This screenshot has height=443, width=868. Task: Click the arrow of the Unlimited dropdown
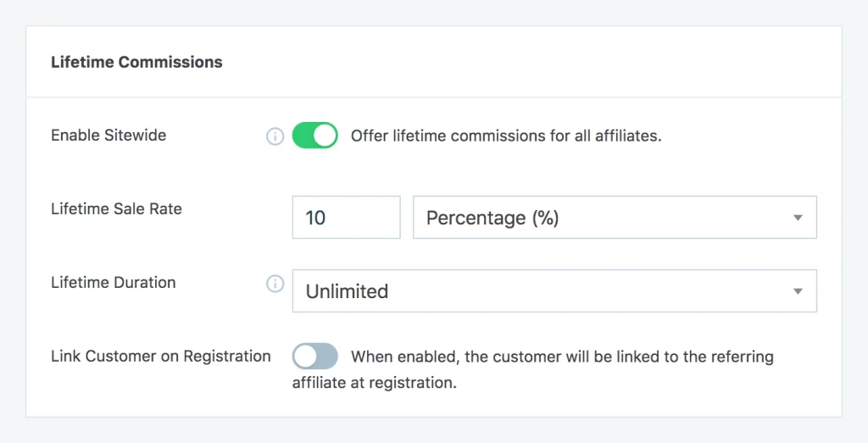tap(798, 291)
